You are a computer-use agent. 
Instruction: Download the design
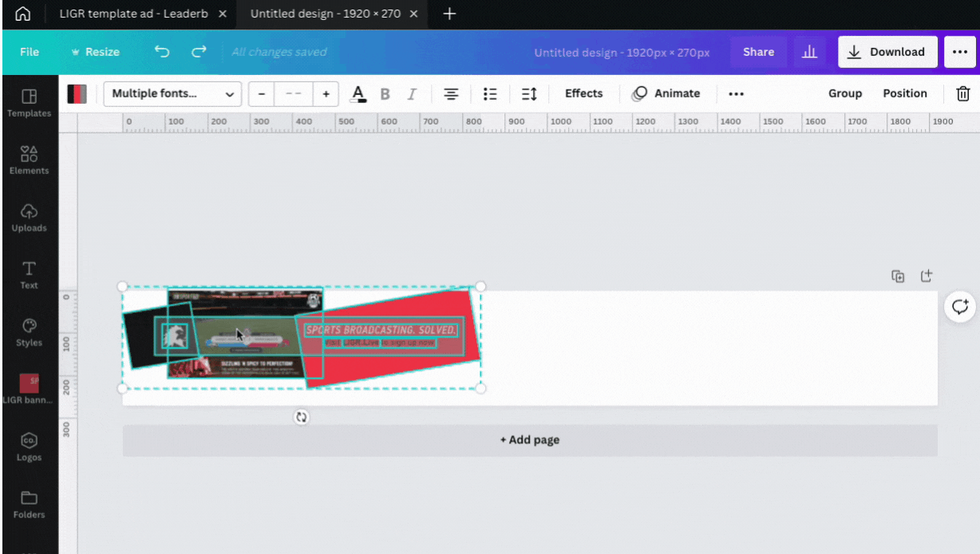887,52
